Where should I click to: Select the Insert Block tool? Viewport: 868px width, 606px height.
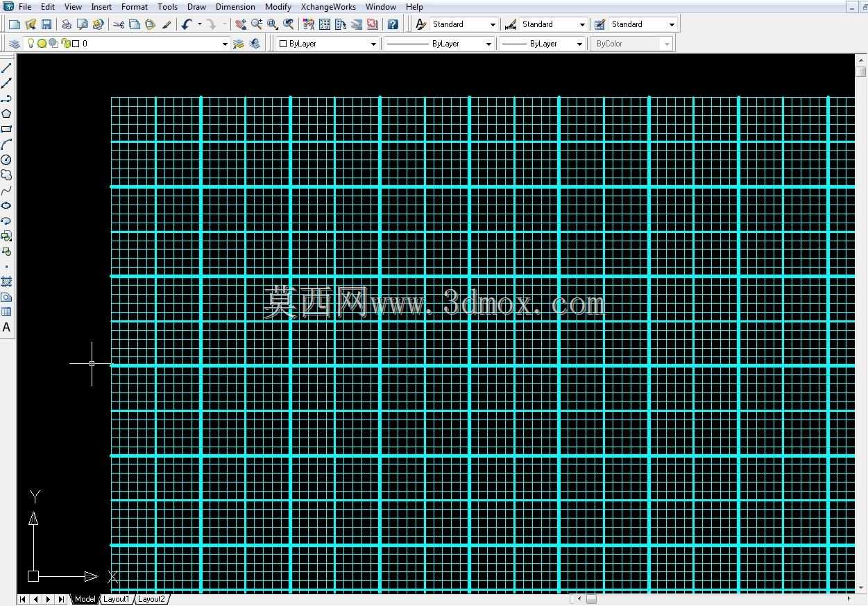[6, 236]
